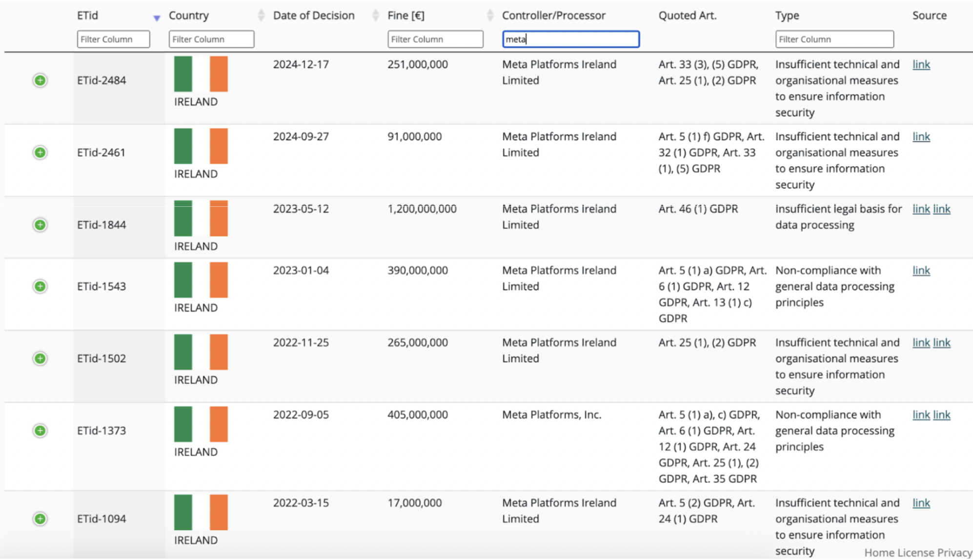
Task: Sort by Fine amount column arrows
Action: [x=490, y=16]
